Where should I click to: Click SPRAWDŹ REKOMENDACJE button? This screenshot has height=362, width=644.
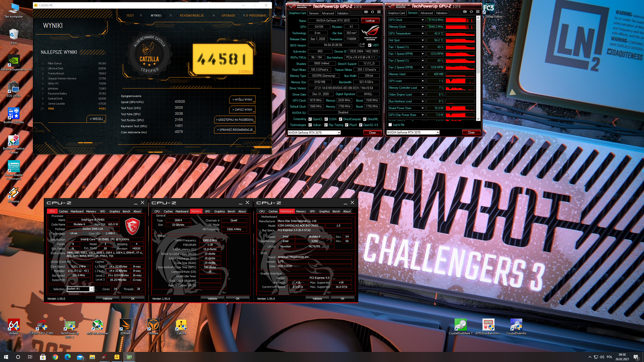(x=235, y=130)
